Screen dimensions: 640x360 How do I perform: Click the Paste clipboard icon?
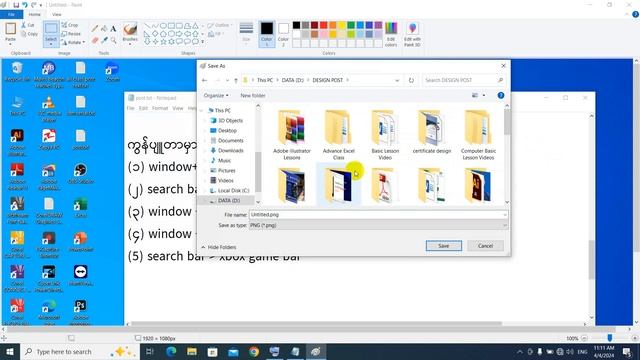[10, 29]
